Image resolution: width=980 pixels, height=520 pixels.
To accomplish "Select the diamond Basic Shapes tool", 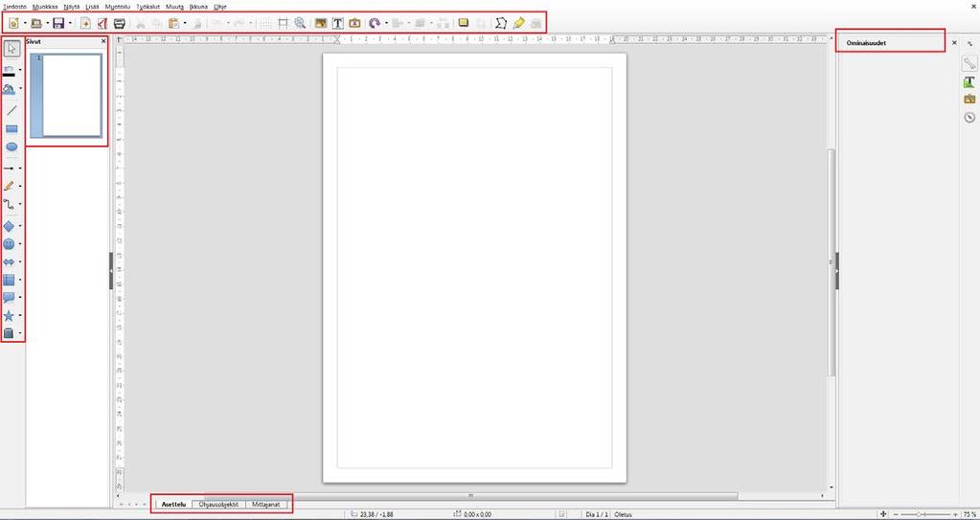I will 9,226.
